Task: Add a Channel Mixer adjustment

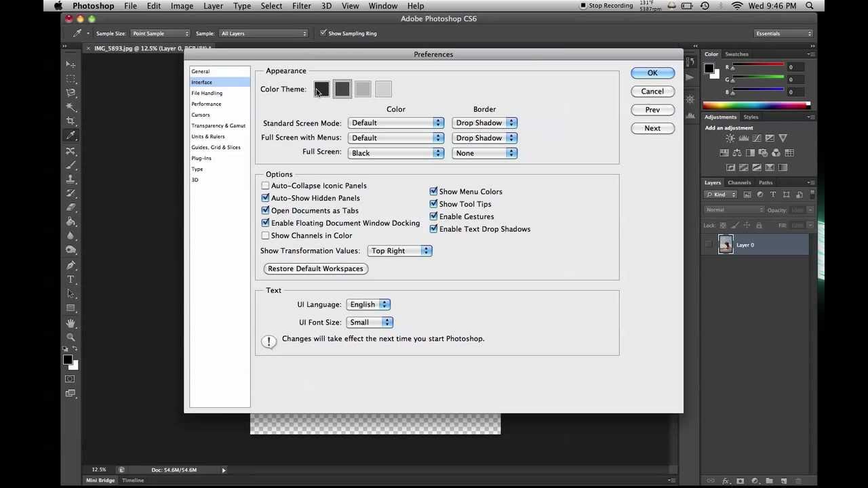Action: click(776, 152)
